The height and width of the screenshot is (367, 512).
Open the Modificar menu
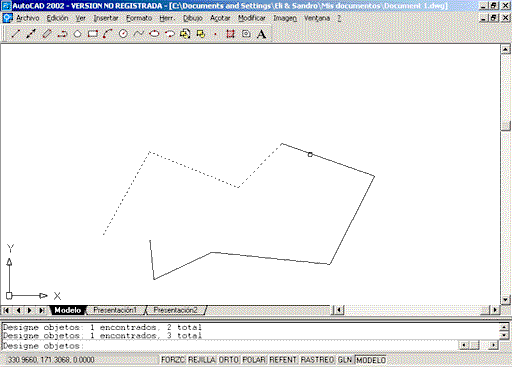coord(252,18)
